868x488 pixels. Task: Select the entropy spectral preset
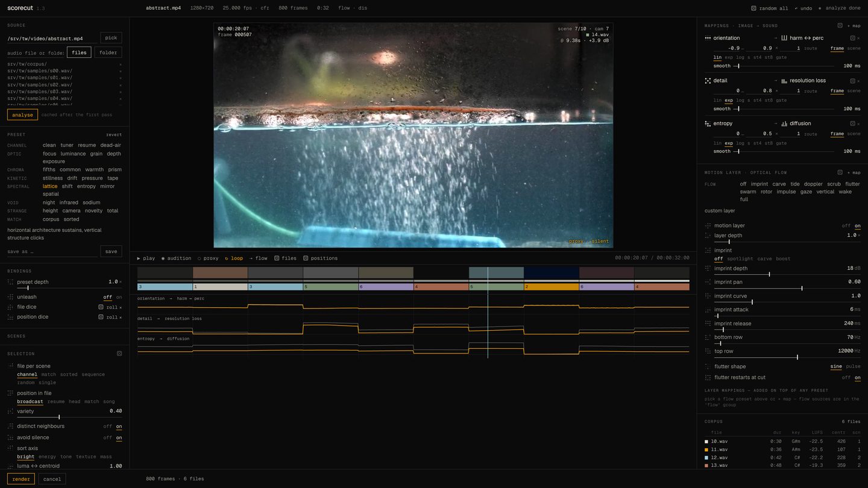point(86,186)
